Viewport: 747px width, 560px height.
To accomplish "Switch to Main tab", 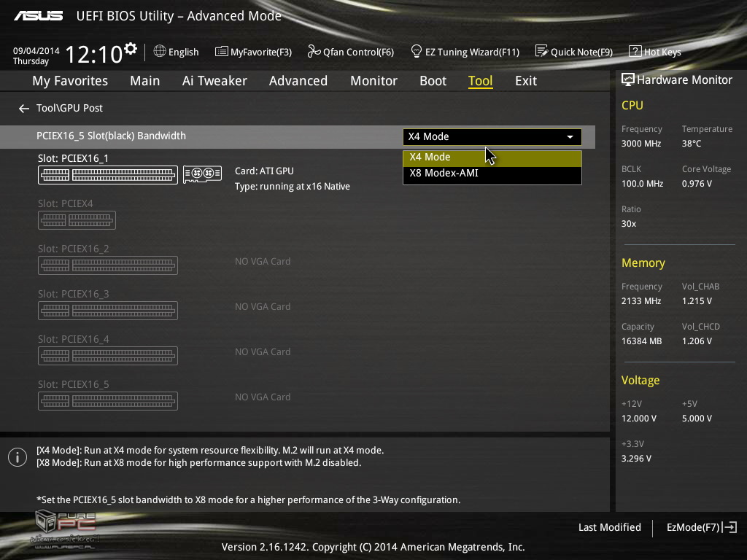I will click(x=145, y=81).
